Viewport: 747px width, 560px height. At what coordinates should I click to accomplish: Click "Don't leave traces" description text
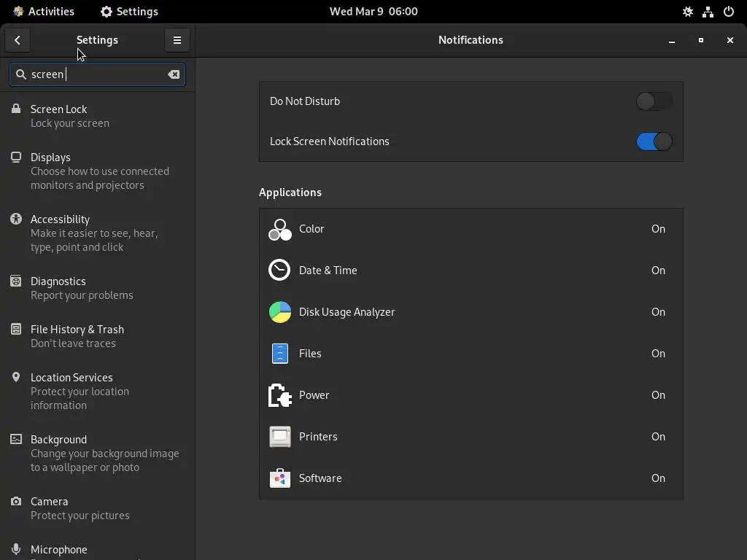coord(73,343)
